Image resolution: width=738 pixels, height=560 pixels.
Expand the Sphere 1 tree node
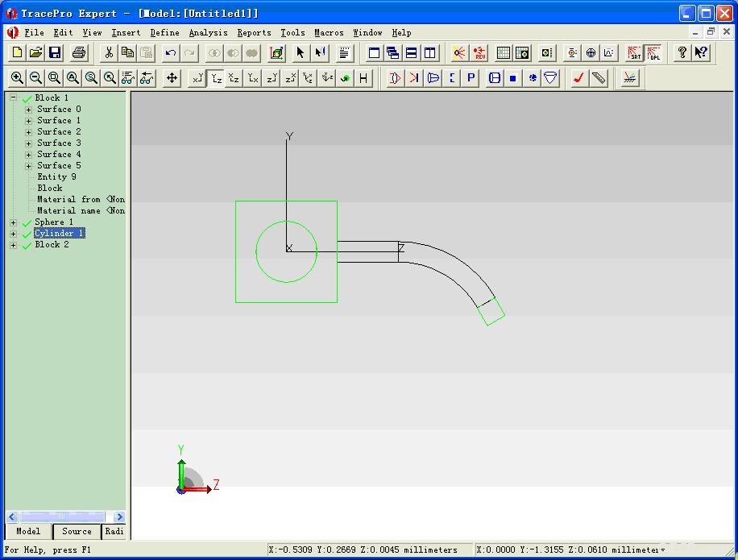click(14, 222)
